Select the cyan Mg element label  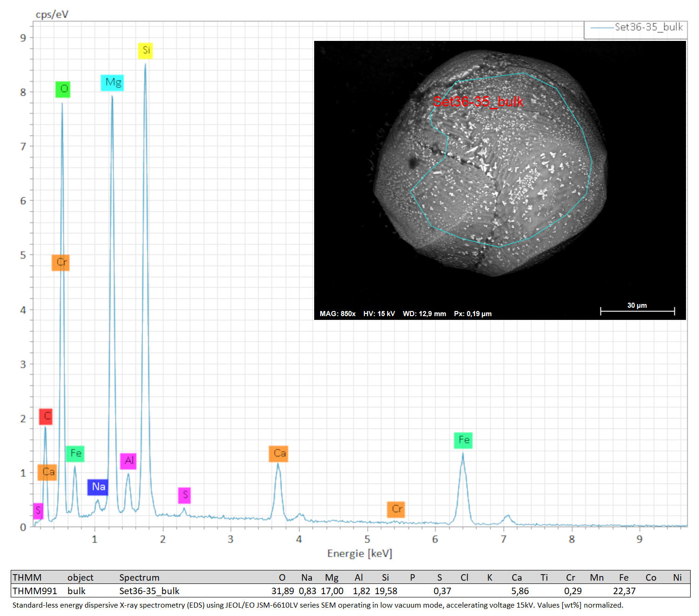point(112,83)
